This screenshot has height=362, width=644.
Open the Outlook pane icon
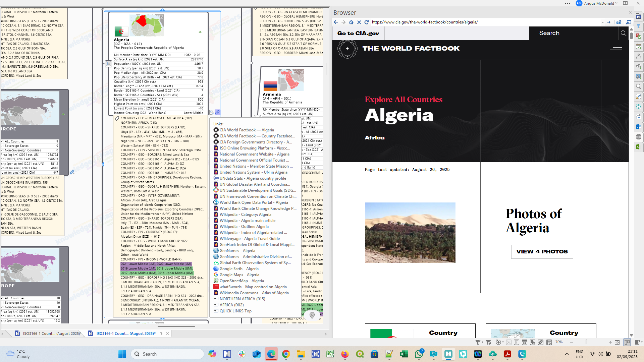(639, 127)
